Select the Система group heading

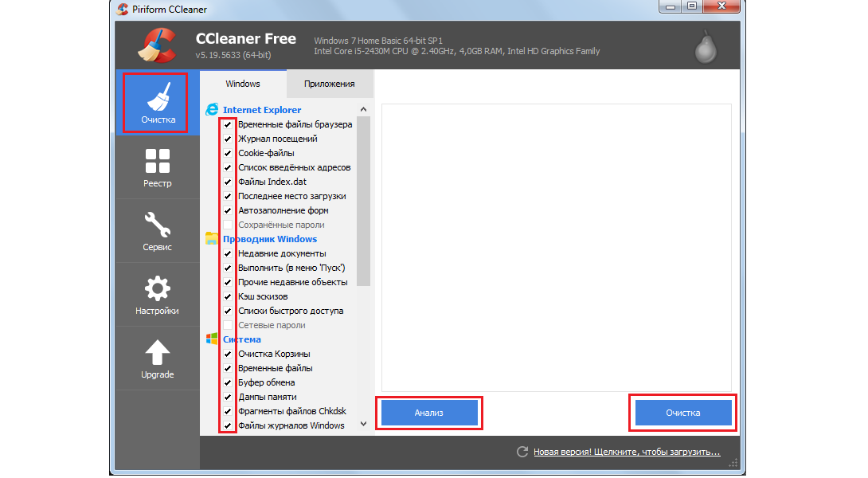(x=242, y=339)
